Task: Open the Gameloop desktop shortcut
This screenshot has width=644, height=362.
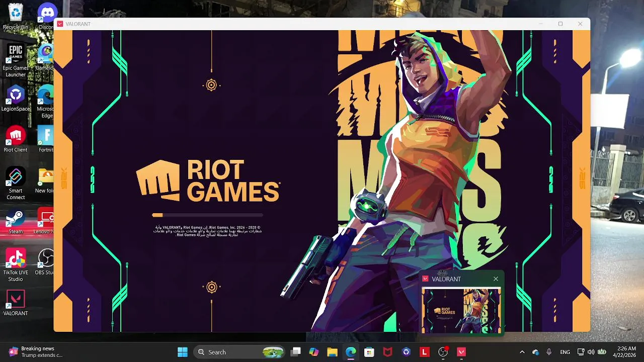Action: click(46, 57)
